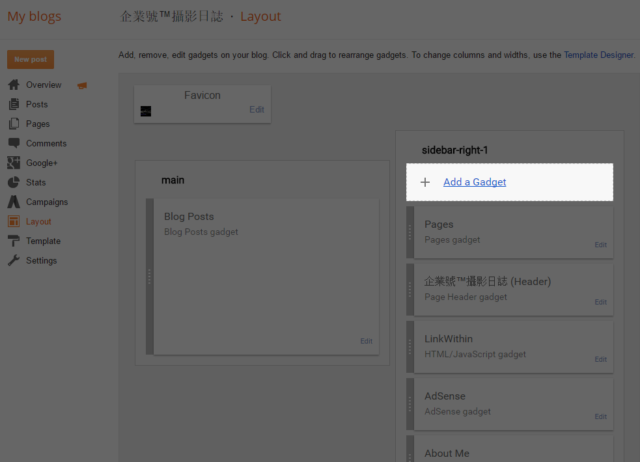Open the Template Designer link
The width and height of the screenshot is (640, 462).
point(598,55)
